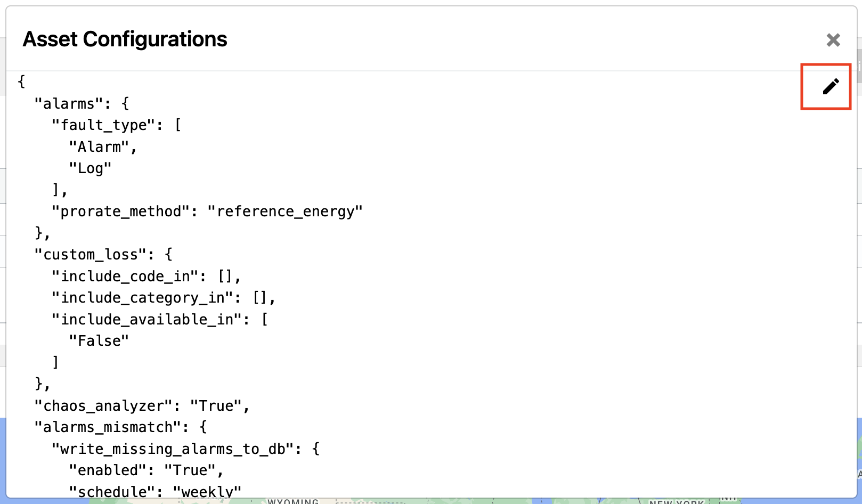The width and height of the screenshot is (862, 504).
Task: Select the "include_available_in" key
Action: (147, 320)
